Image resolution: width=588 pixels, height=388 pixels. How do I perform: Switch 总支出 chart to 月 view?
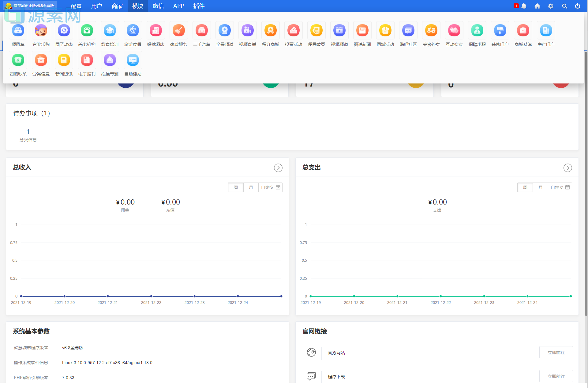(540, 187)
